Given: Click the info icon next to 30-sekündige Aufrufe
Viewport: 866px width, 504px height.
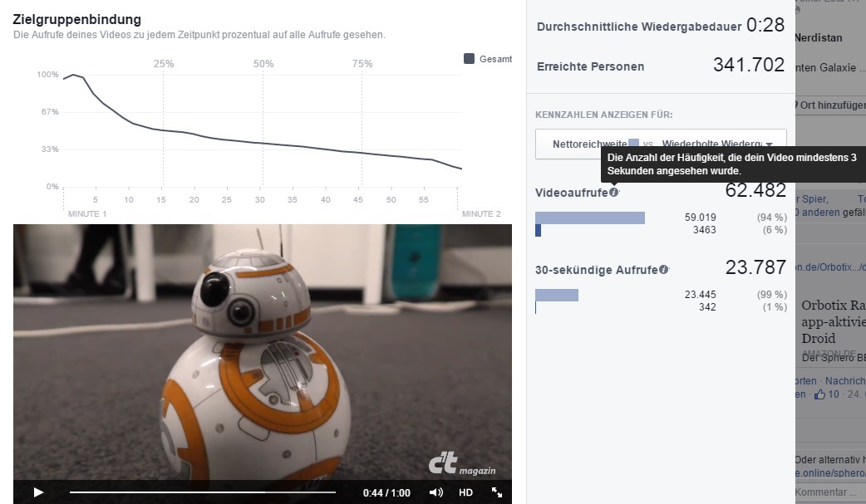Looking at the screenshot, I should (663, 269).
